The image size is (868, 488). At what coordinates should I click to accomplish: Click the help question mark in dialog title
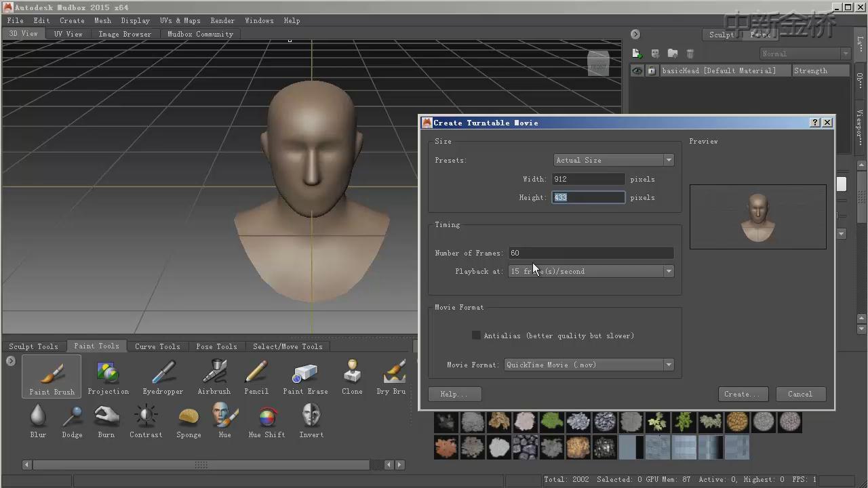(x=815, y=123)
